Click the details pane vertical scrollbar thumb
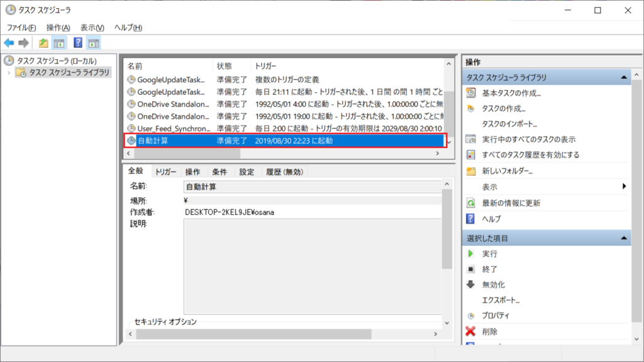 click(x=447, y=229)
